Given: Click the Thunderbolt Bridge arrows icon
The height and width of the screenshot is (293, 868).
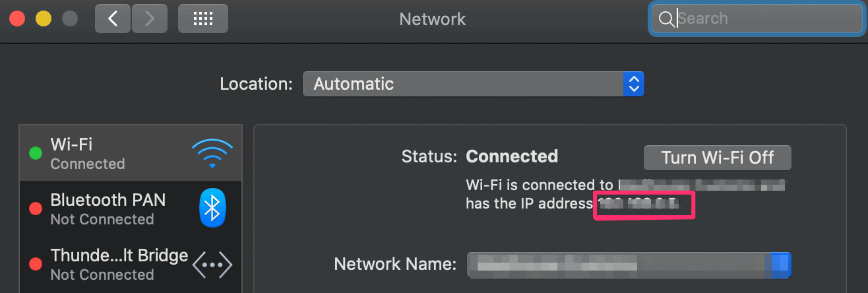Looking at the screenshot, I should click(212, 265).
